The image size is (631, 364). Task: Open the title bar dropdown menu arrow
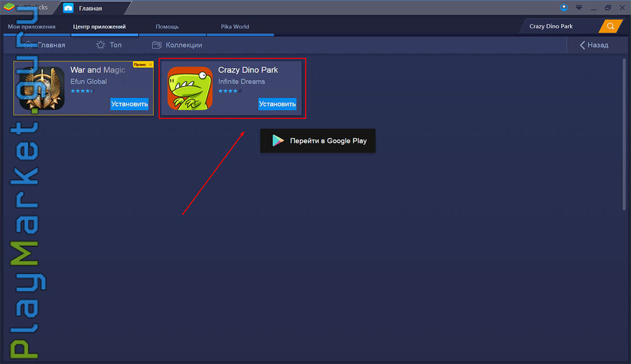pos(579,7)
